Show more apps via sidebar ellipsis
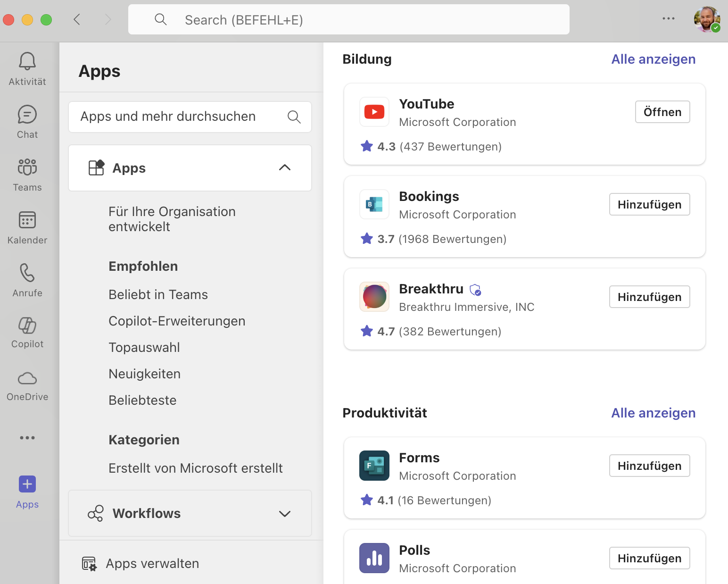The height and width of the screenshot is (584, 728). click(27, 438)
